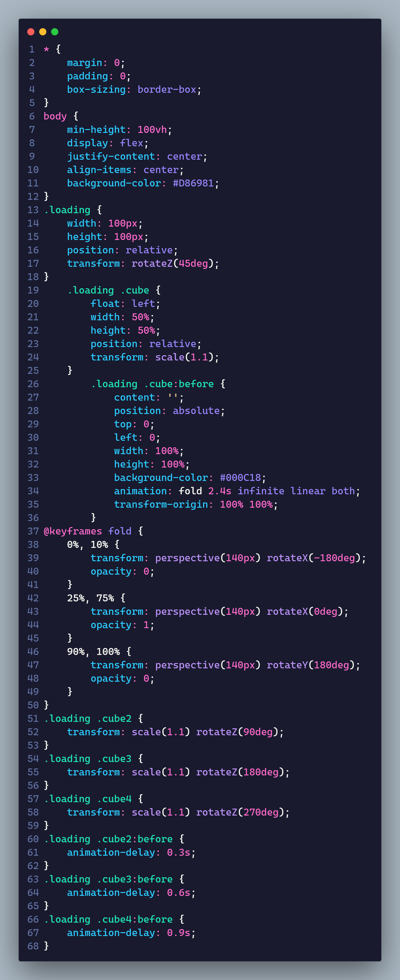Click the align-items property
This screenshot has width=400, height=980.
[99, 170]
